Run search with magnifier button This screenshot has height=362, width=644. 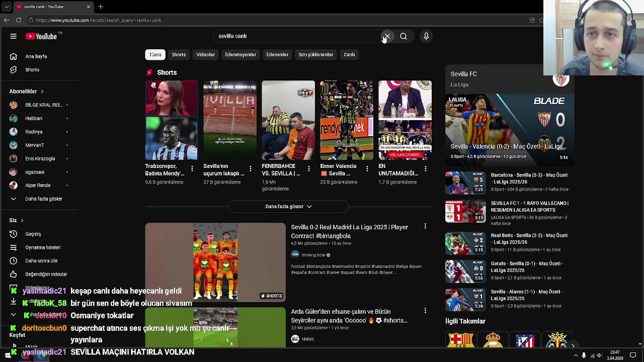404,36
